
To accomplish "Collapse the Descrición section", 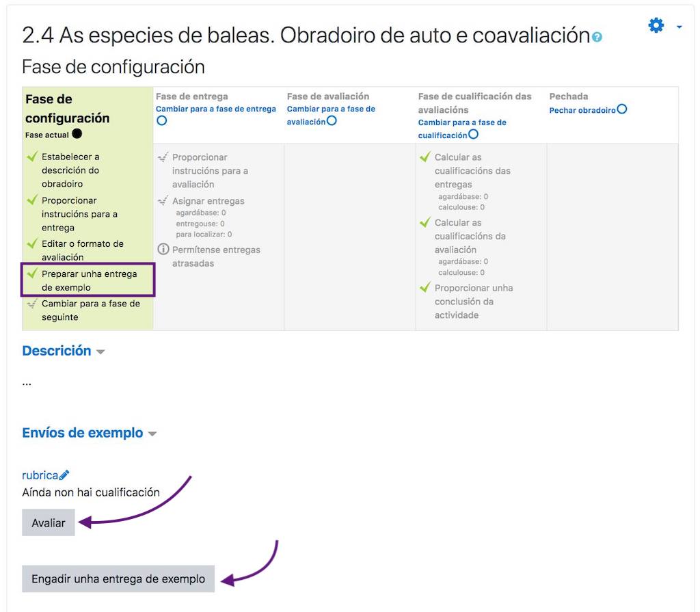I will [100, 351].
